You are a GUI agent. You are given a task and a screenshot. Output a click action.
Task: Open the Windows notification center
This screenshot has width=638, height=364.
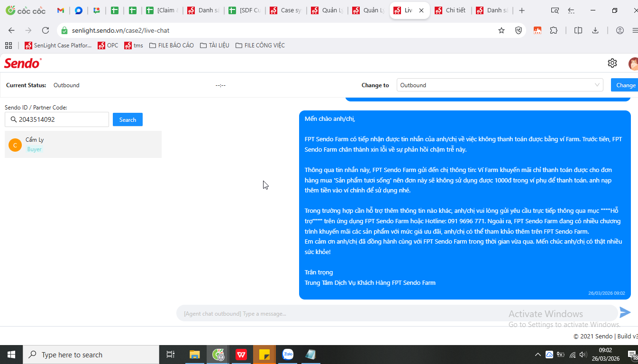[x=632, y=355]
